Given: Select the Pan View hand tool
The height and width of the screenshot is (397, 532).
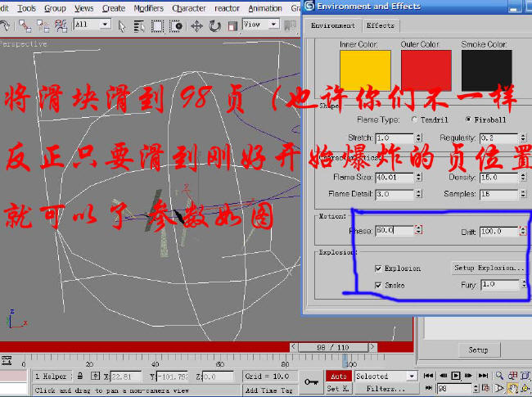Looking at the screenshot, I should pos(512,387).
